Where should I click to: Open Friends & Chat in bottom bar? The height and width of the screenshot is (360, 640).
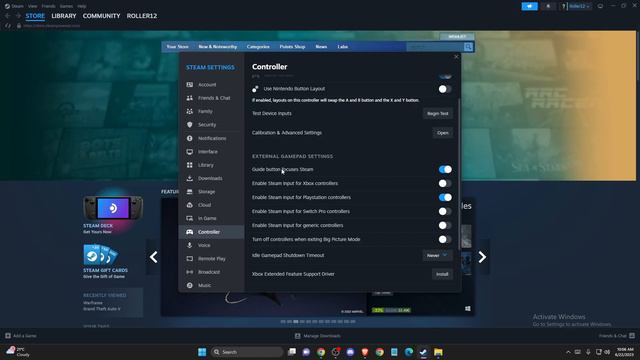click(616, 336)
